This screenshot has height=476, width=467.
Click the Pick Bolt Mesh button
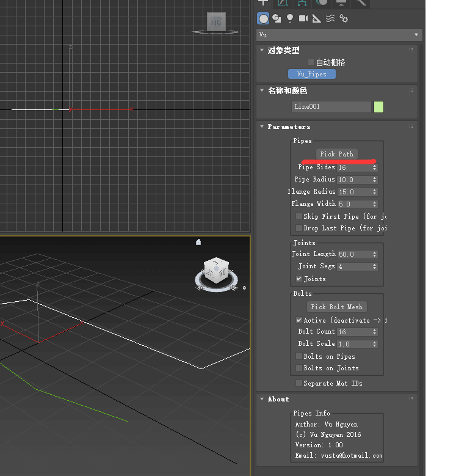tap(336, 307)
